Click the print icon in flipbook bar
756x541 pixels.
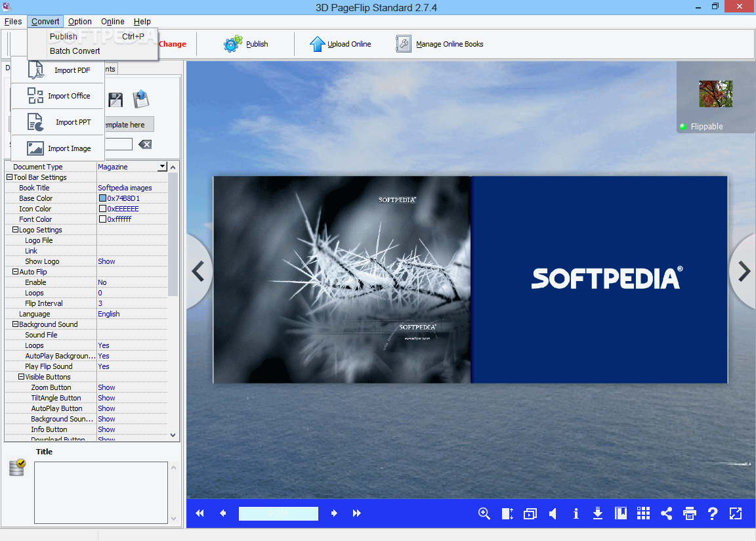690,513
